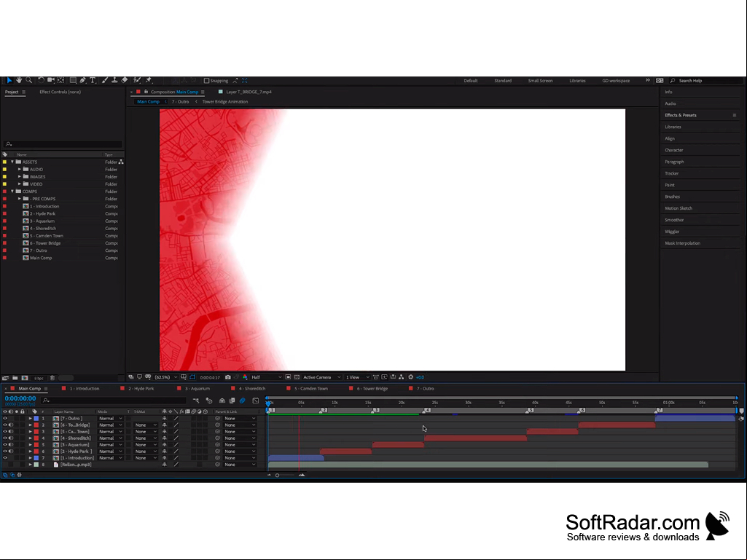Toggle region of interest icon in viewer
Screen dimensions: 747x560
(x=288, y=377)
